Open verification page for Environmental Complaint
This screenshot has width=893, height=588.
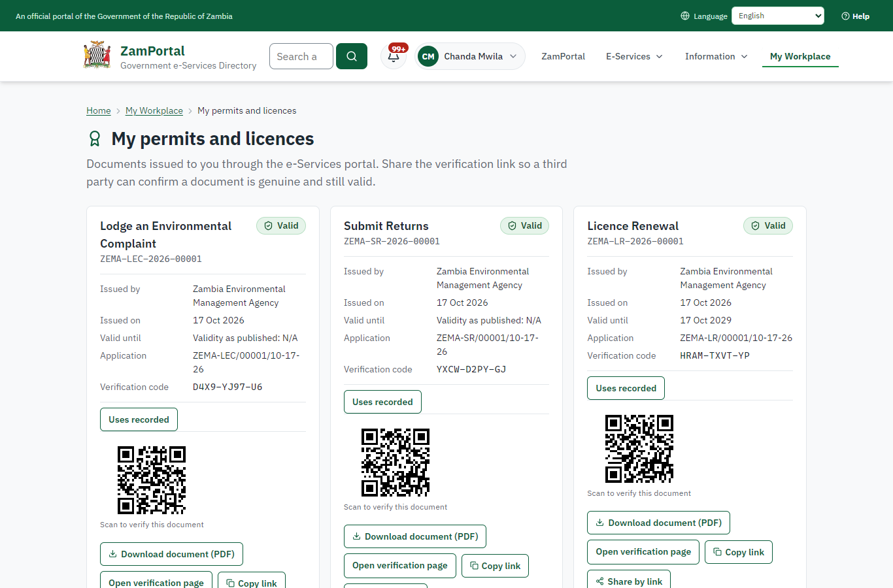coord(156,580)
